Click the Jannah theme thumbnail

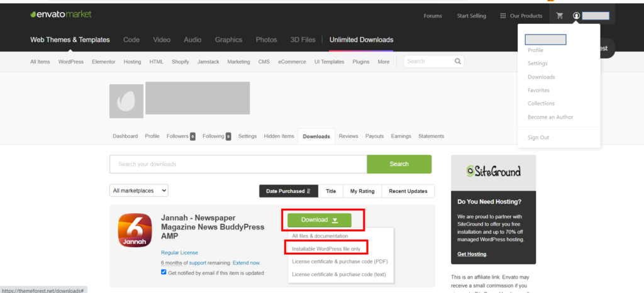point(135,230)
